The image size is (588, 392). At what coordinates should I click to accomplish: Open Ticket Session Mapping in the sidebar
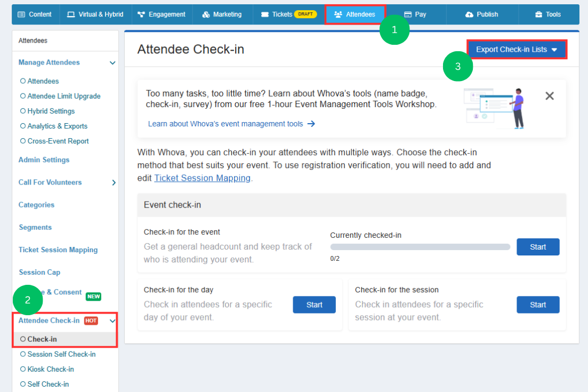[x=58, y=250]
